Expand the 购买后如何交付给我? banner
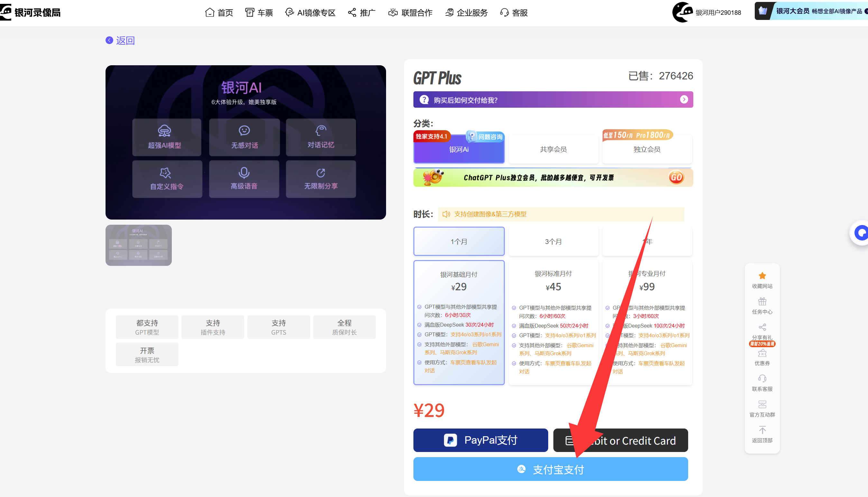Image resolution: width=868 pixels, height=497 pixels. coord(553,99)
